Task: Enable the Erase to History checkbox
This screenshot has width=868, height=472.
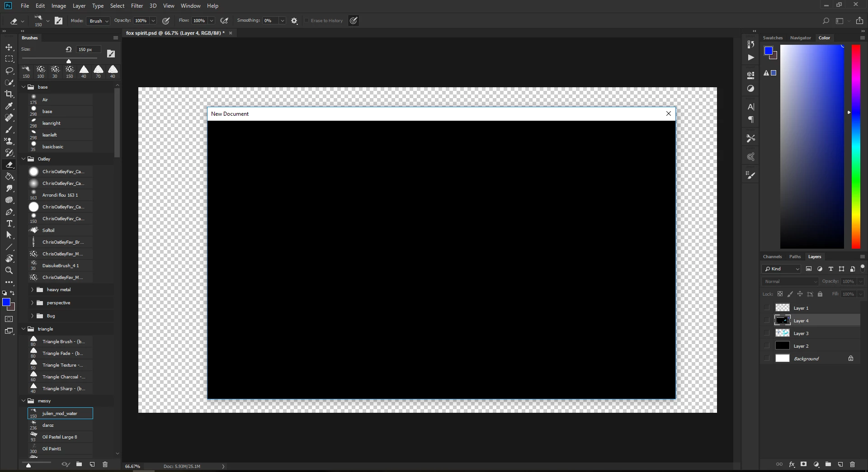Action: [306, 21]
